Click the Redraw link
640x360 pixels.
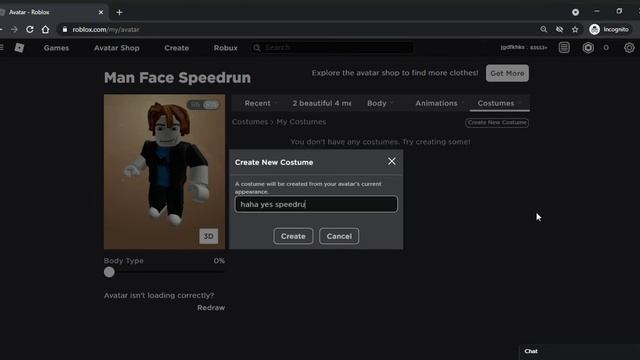(x=211, y=308)
